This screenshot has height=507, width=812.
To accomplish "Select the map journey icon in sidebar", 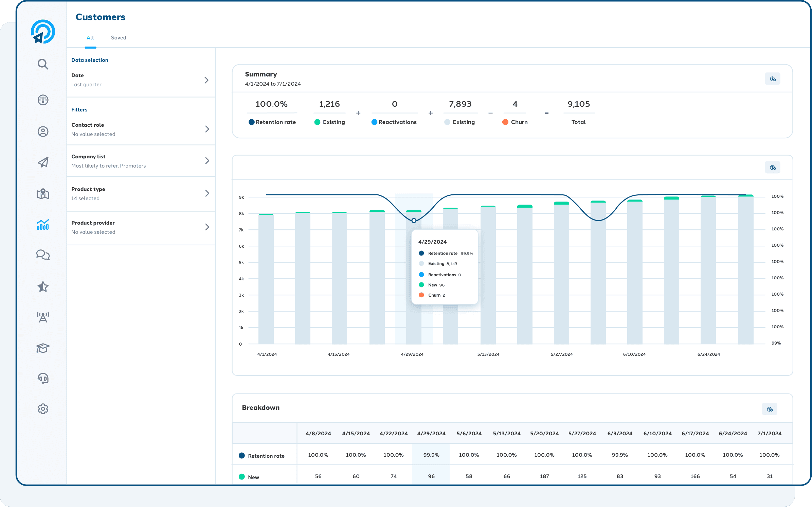I will pos(43,194).
